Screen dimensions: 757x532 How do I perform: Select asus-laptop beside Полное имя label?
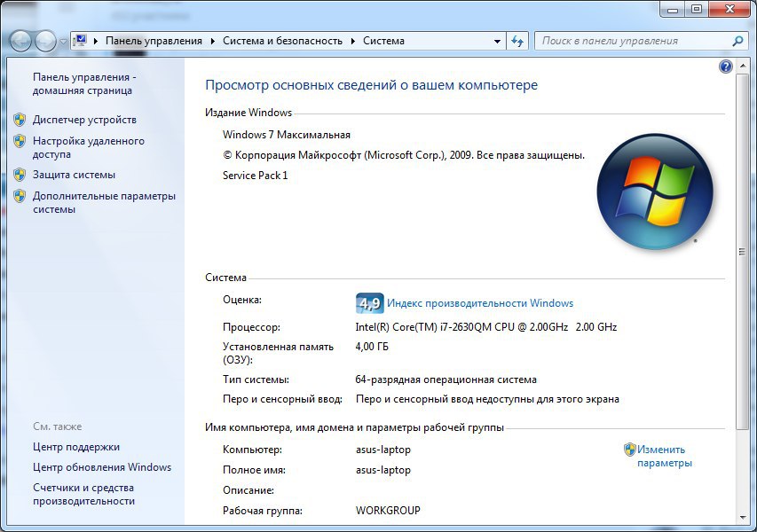(383, 470)
